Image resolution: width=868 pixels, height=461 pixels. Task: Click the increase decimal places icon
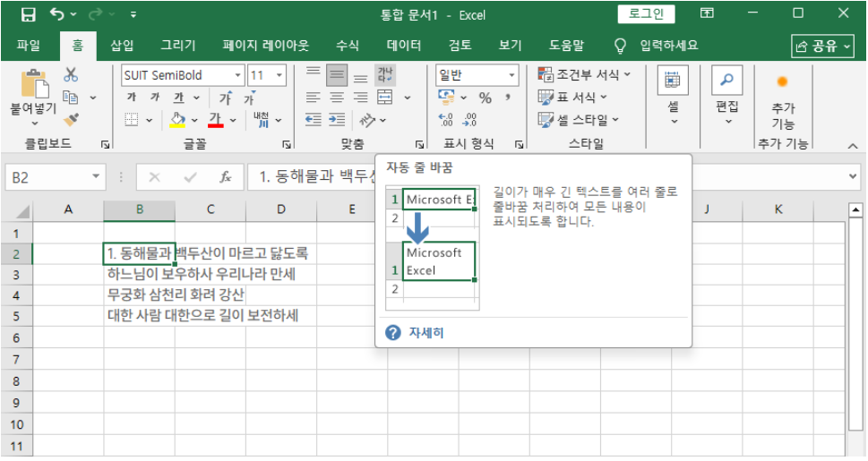click(446, 119)
